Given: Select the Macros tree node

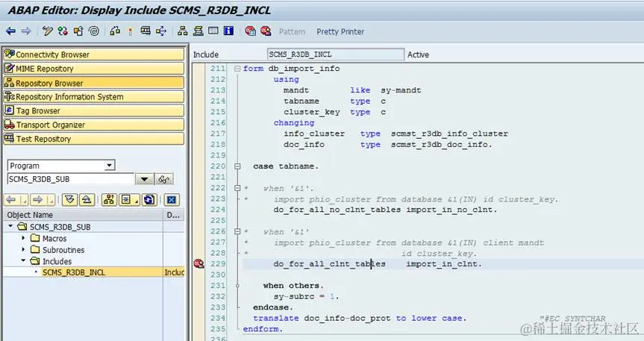Looking at the screenshot, I should (x=54, y=238).
